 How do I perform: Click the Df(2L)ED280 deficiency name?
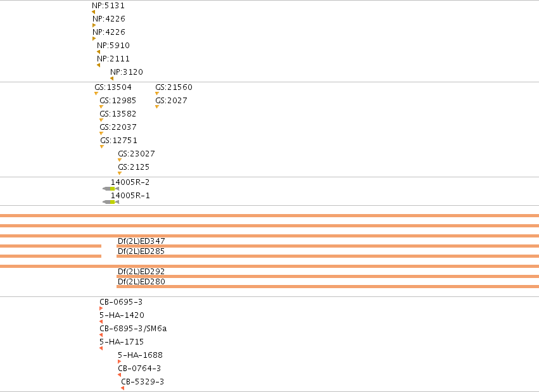[x=141, y=281]
